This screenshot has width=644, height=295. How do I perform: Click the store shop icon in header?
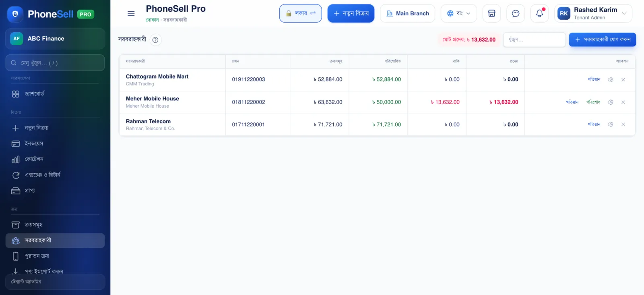491,13
